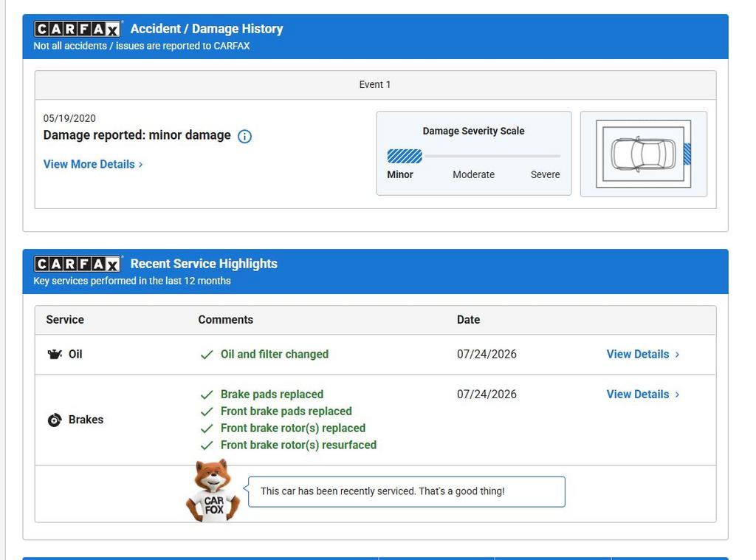The height and width of the screenshot is (560, 756).
Task: Click the Comments column header
Action: click(226, 320)
